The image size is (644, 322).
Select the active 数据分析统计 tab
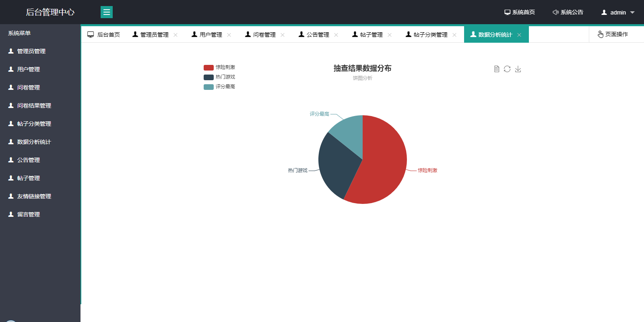pyautogui.click(x=495, y=35)
